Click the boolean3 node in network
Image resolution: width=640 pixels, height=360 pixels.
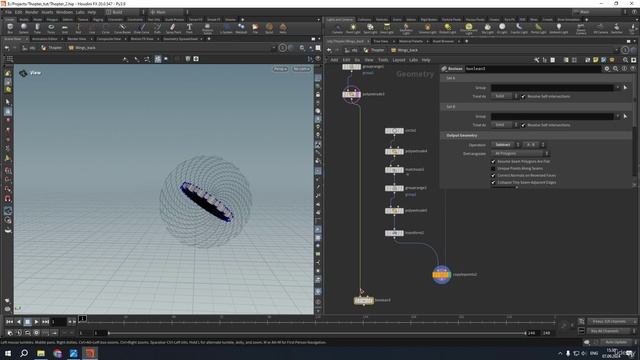364,300
